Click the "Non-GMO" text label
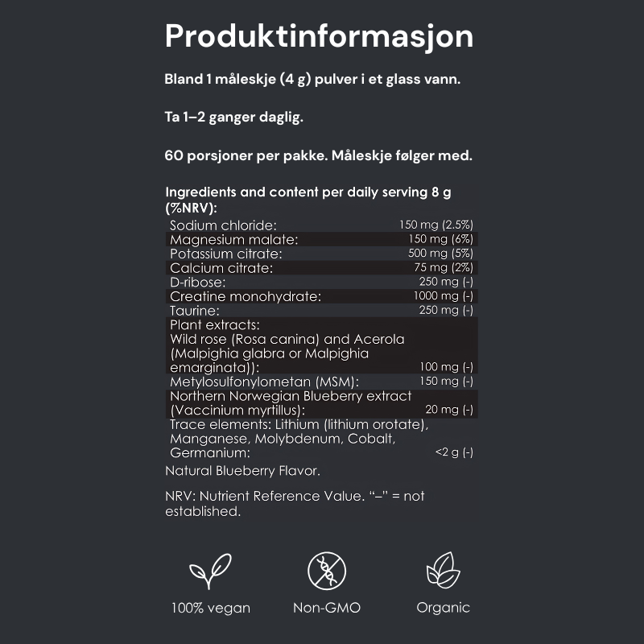The height and width of the screenshot is (644, 644). [x=327, y=608]
